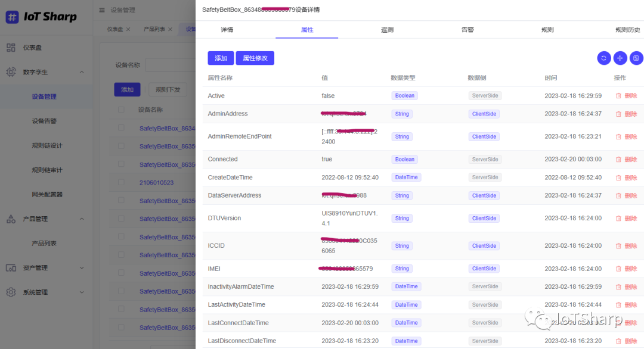Click the 仪表盘 dashboard grid icon in sidebar
The height and width of the screenshot is (349, 644).
tap(11, 48)
